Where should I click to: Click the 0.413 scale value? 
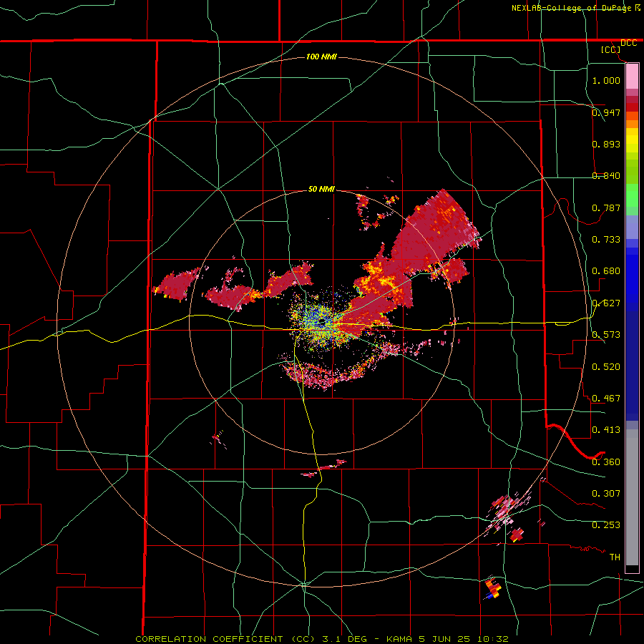pyautogui.click(x=606, y=430)
